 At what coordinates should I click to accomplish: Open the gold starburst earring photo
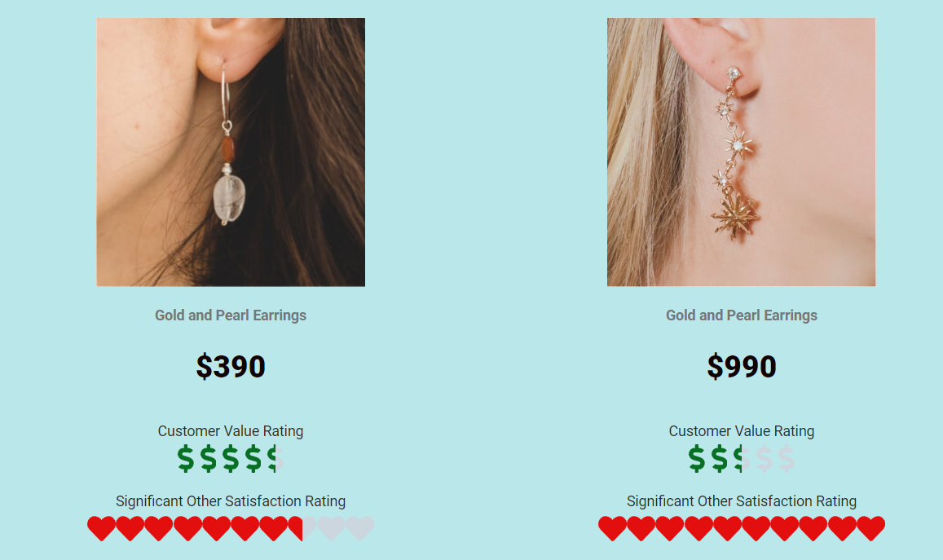(x=741, y=152)
